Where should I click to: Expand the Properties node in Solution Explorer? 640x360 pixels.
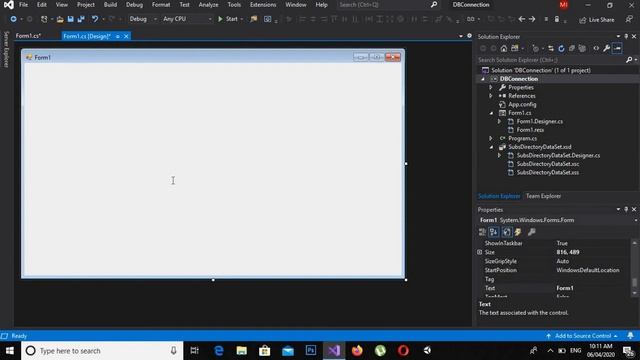(x=491, y=87)
